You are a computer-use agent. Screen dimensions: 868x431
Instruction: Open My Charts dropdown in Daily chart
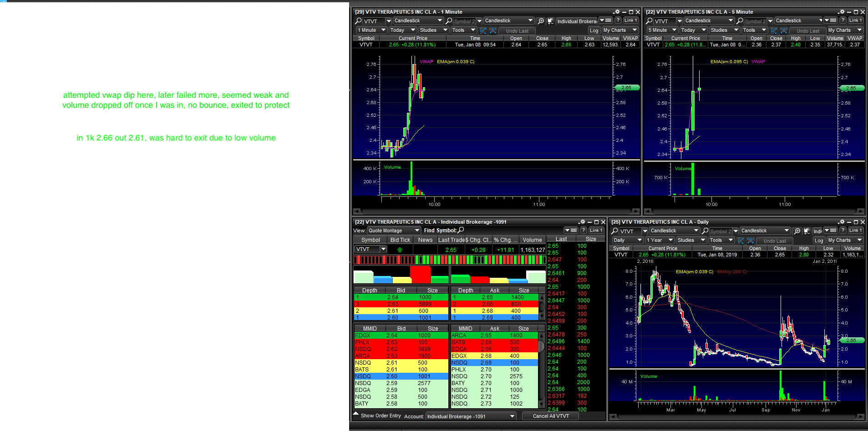pyautogui.click(x=845, y=241)
